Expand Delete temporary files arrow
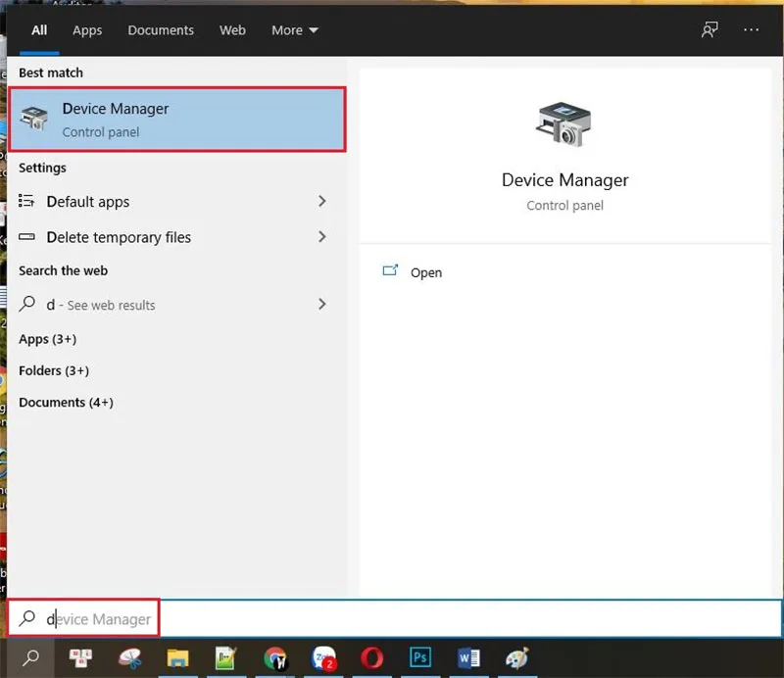This screenshot has width=784, height=678. [x=322, y=236]
